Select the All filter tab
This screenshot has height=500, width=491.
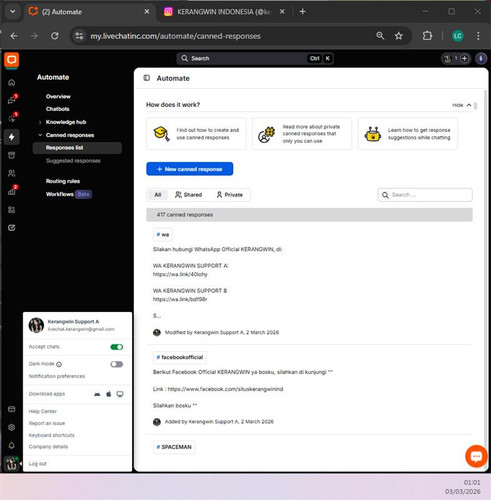coord(158,195)
